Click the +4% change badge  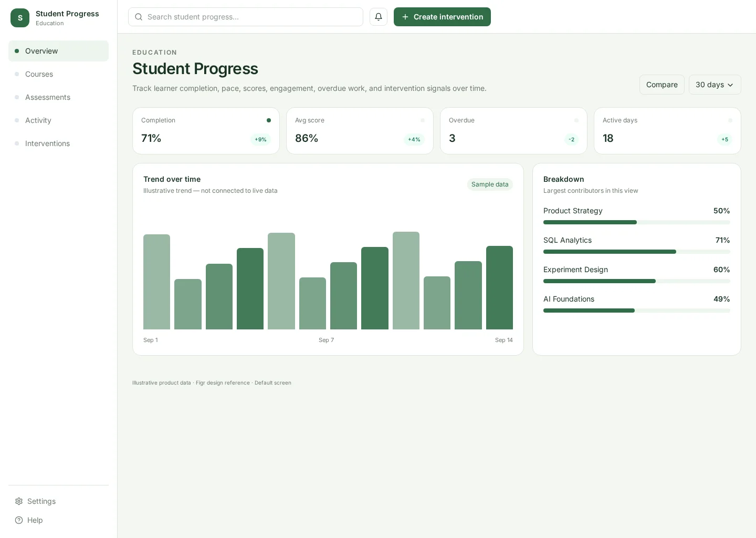pos(414,139)
